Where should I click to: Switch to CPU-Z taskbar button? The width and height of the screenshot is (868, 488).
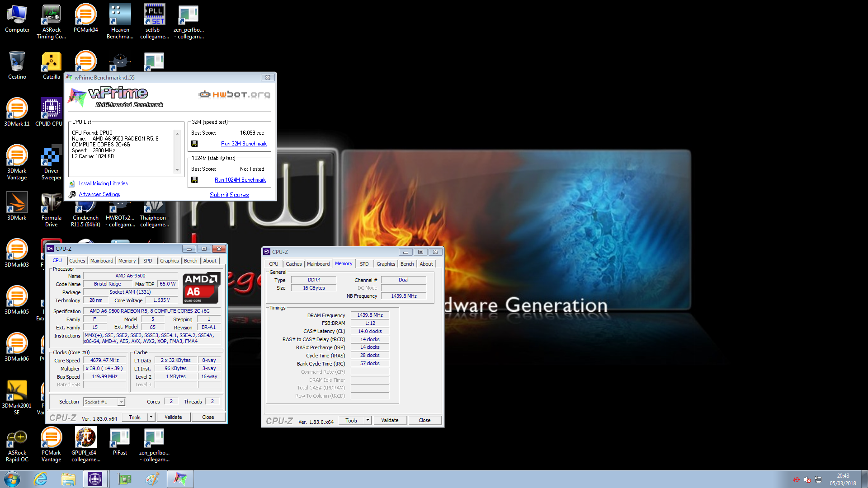pos(95,479)
